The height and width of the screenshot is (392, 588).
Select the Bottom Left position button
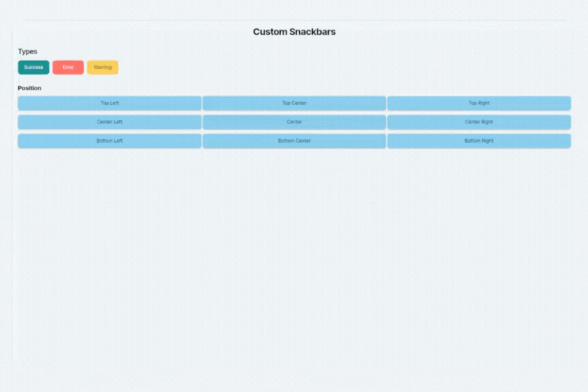[x=109, y=141]
